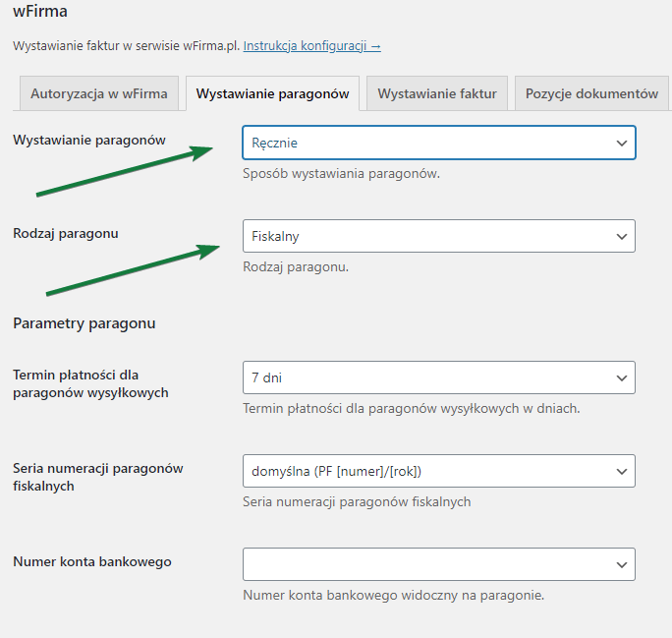Go to Pozycje dokumentów tab
The image size is (672, 638).
click(x=591, y=93)
